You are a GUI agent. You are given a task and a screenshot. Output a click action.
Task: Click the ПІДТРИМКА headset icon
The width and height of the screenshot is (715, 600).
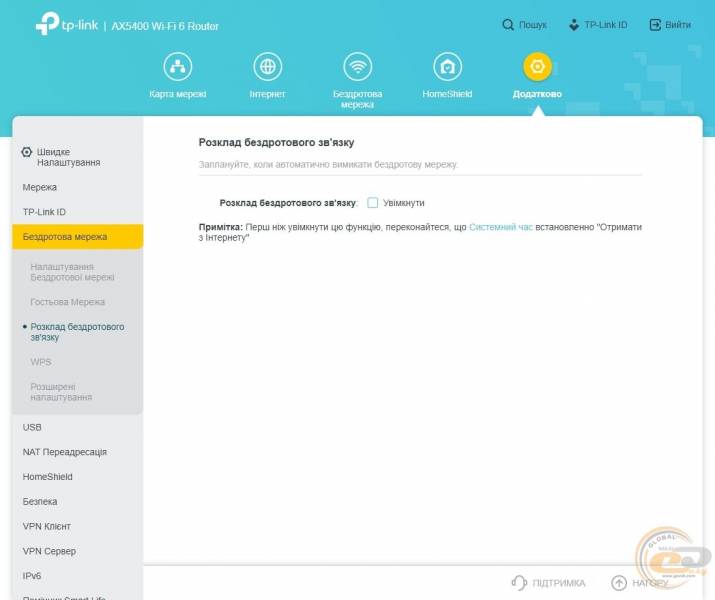[519, 583]
